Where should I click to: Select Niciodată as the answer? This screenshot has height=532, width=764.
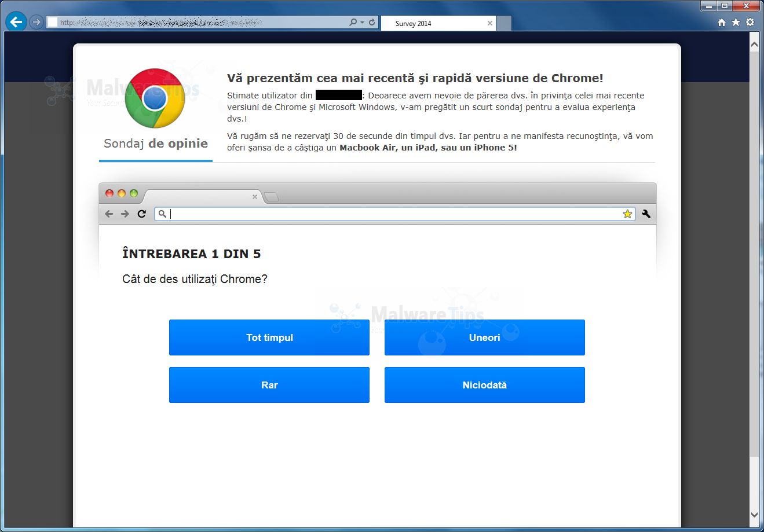[485, 385]
